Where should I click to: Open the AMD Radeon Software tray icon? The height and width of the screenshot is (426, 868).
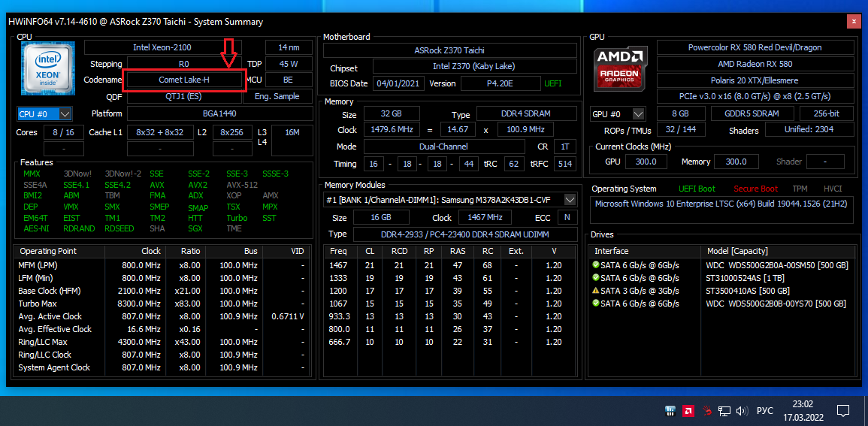688,411
